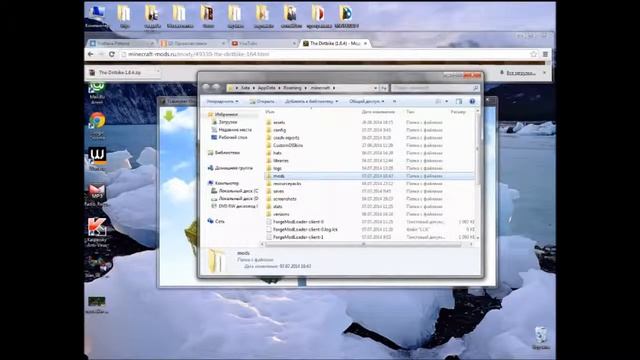Click the Chrome reload button
The image size is (640, 360).
[112, 54]
